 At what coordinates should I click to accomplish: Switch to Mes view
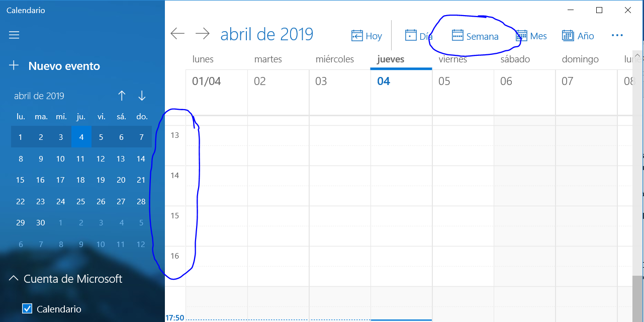[531, 36]
